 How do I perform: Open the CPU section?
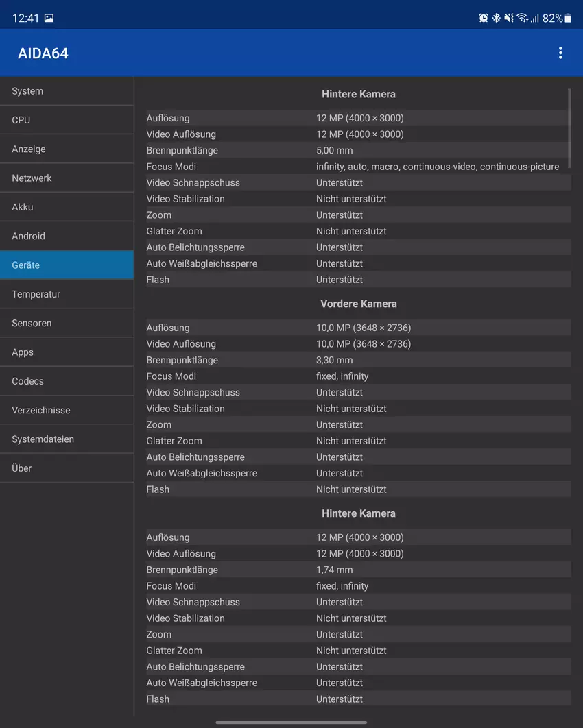67,120
